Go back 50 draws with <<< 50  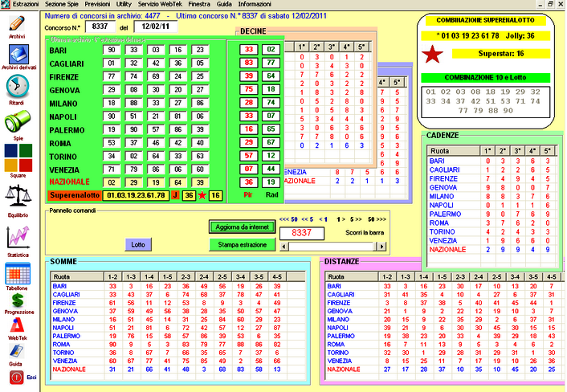288,219
